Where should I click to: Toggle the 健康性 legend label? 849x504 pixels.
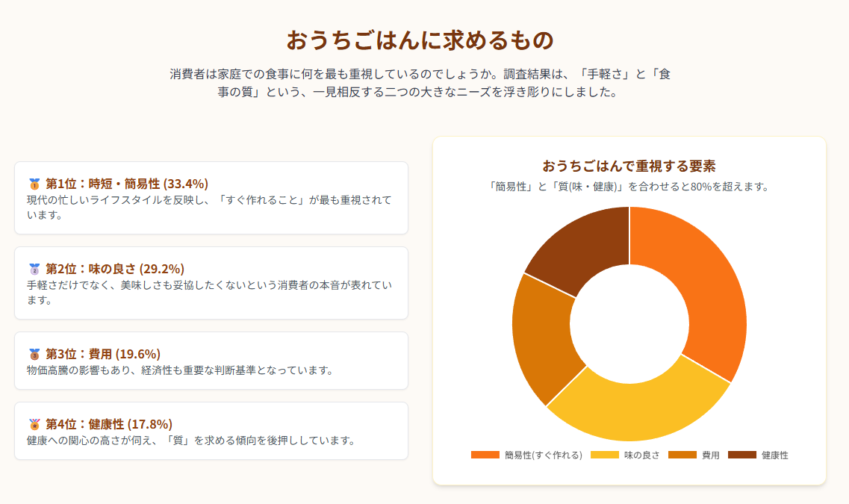(x=774, y=455)
